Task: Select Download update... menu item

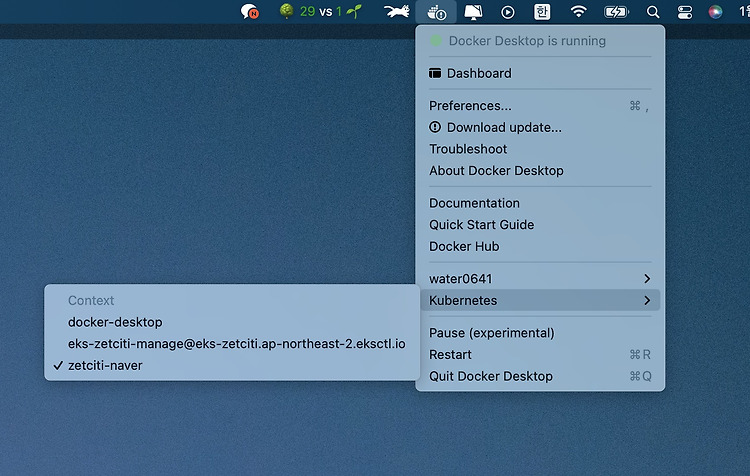Action: click(540, 127)
